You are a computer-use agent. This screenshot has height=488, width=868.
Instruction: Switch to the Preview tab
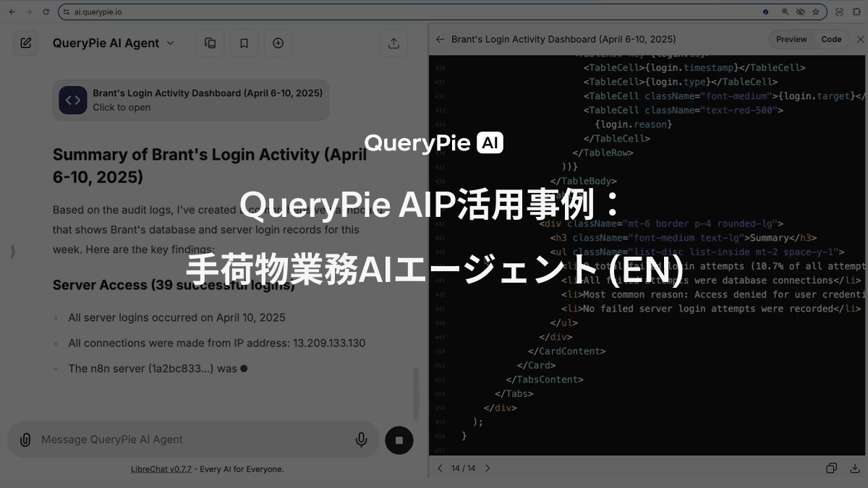coord(791,40)
